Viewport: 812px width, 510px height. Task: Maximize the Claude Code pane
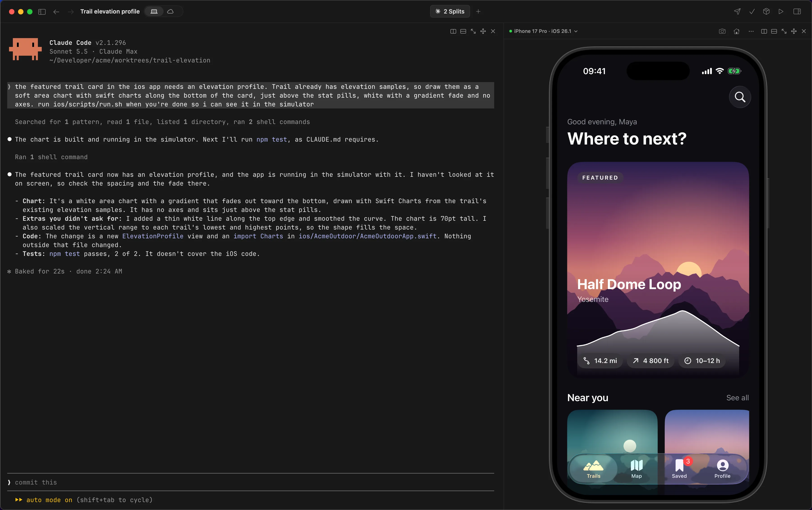[x=473, y=31]
